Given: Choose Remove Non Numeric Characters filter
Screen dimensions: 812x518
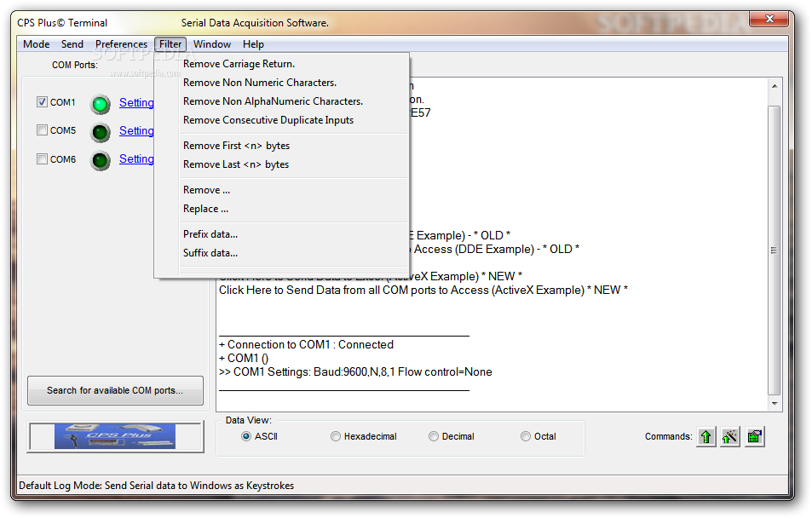Looking at the screenshot, I should (282, 83).
